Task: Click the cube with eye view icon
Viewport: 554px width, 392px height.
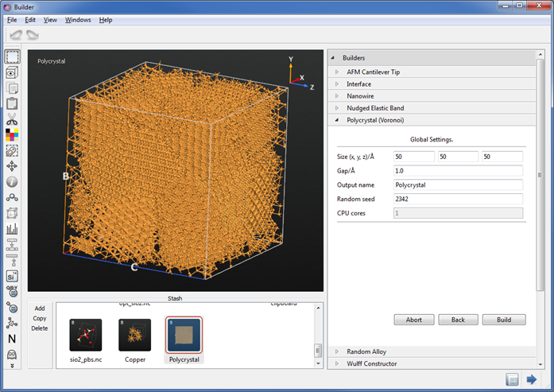Action: click(12, 72)
